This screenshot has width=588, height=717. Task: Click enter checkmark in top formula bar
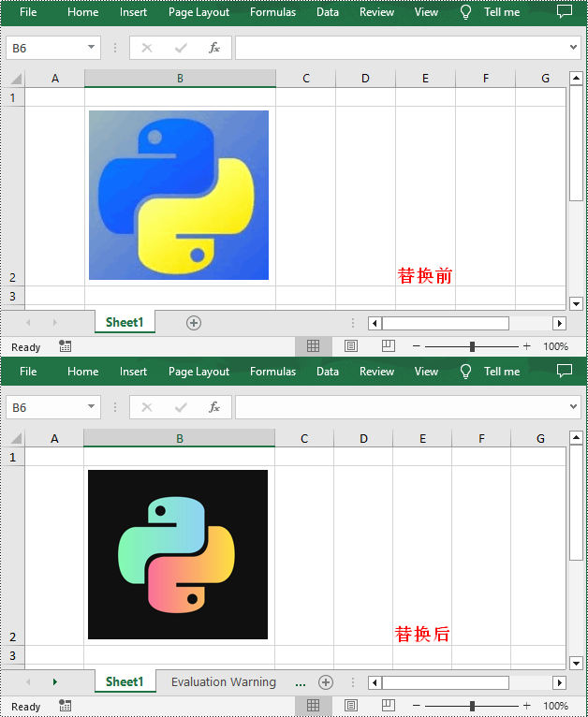[181, 48]
